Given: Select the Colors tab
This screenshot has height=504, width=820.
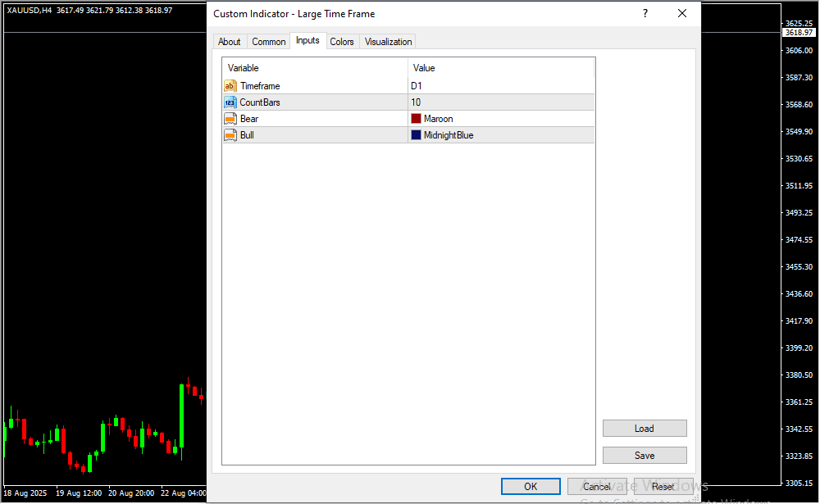Looking at the screenshot, I should [x=342, y=42].
